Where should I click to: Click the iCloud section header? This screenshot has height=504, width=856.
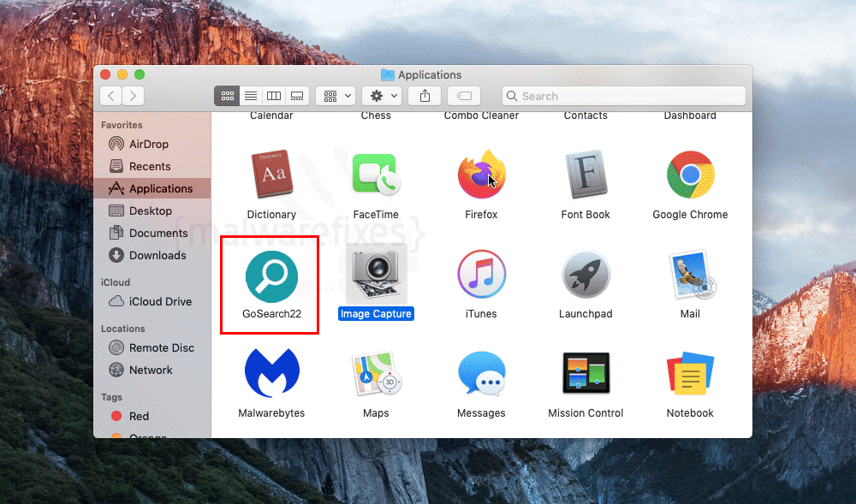pos(116,282)
